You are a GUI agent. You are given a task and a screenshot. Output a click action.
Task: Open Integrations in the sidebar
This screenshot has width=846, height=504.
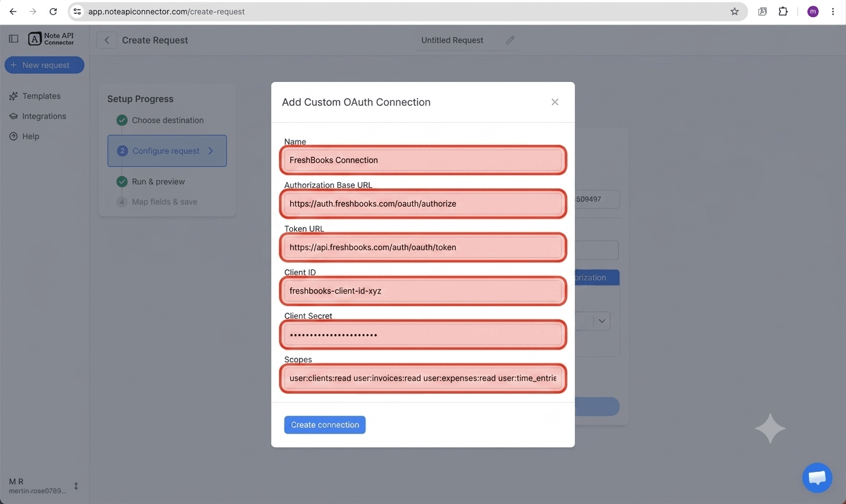(43, 116)
